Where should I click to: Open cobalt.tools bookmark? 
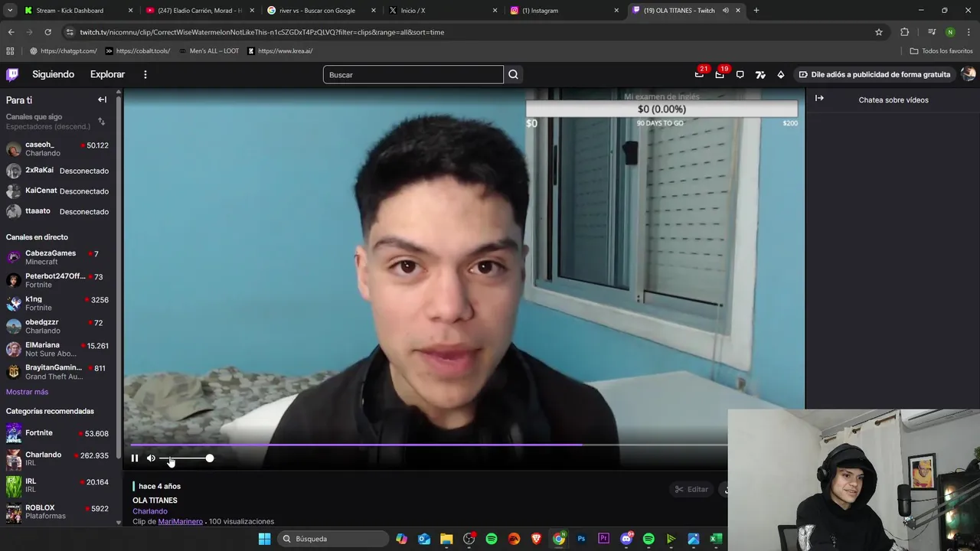[138, 51]
